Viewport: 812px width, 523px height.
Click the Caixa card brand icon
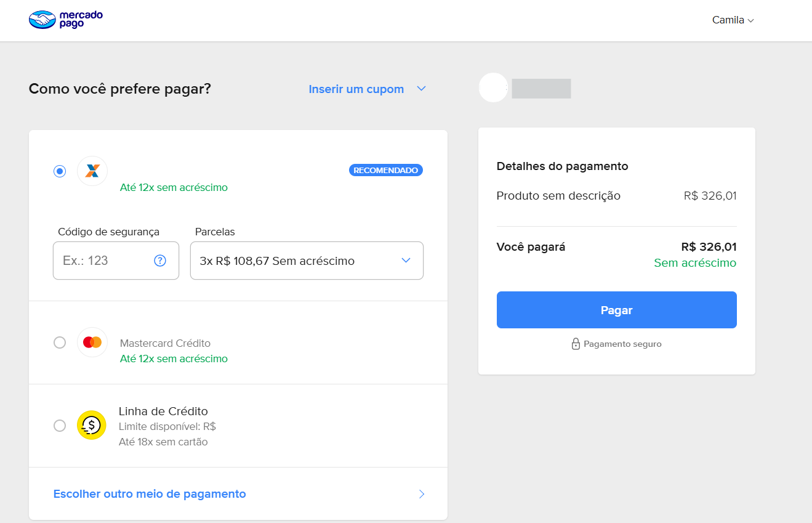point(92,171)
